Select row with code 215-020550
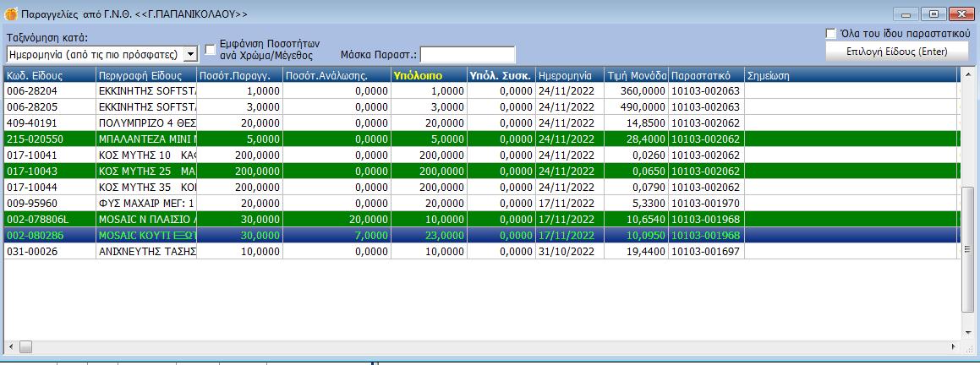 [481, 139]
